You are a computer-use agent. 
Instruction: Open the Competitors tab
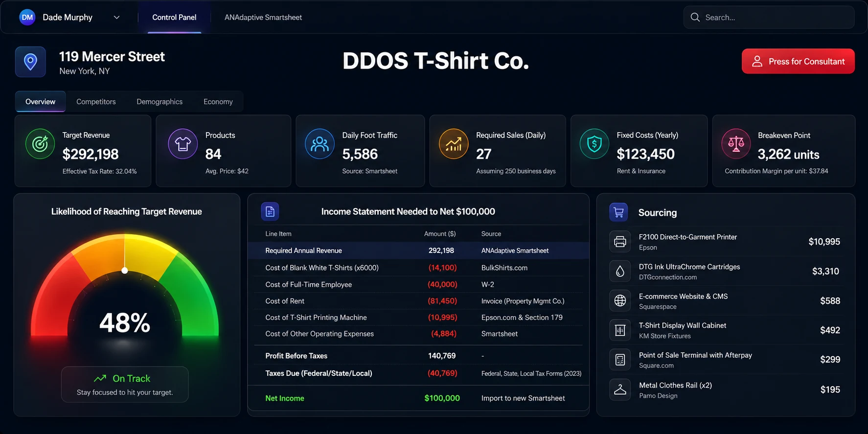coord(96,101)
